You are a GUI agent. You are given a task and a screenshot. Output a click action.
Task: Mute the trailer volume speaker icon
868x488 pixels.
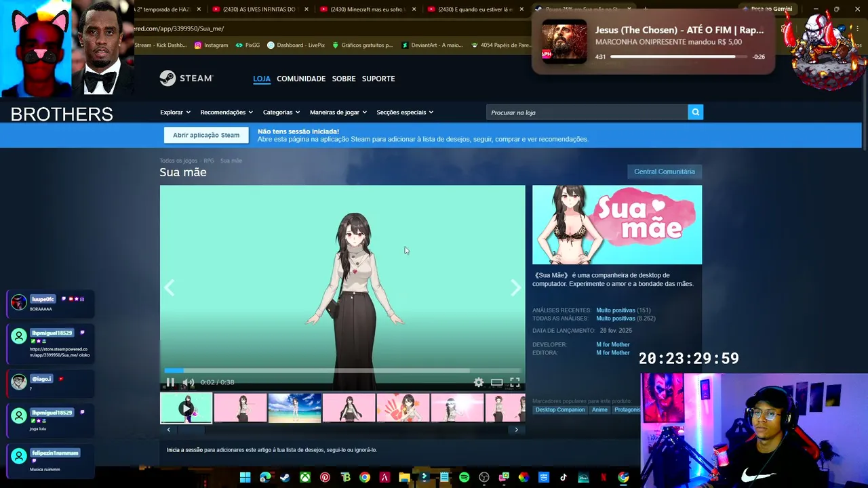tap(189, 382)
